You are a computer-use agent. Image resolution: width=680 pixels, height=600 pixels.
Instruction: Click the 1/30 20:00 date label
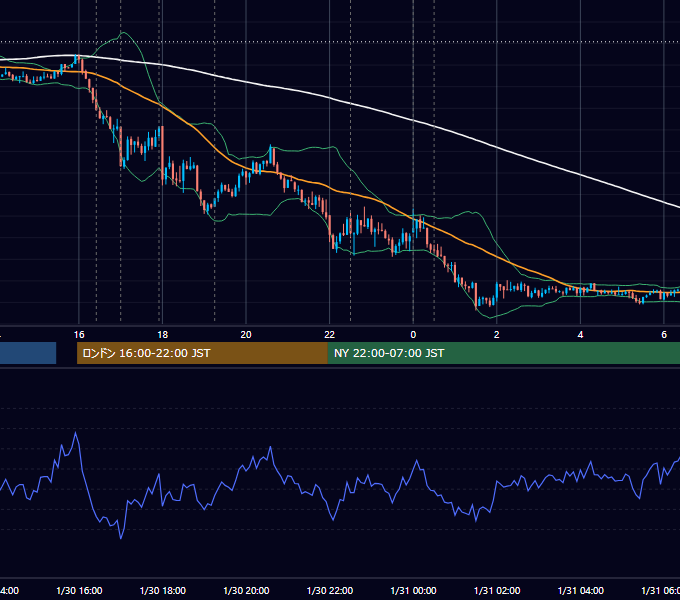pos(246,591)
